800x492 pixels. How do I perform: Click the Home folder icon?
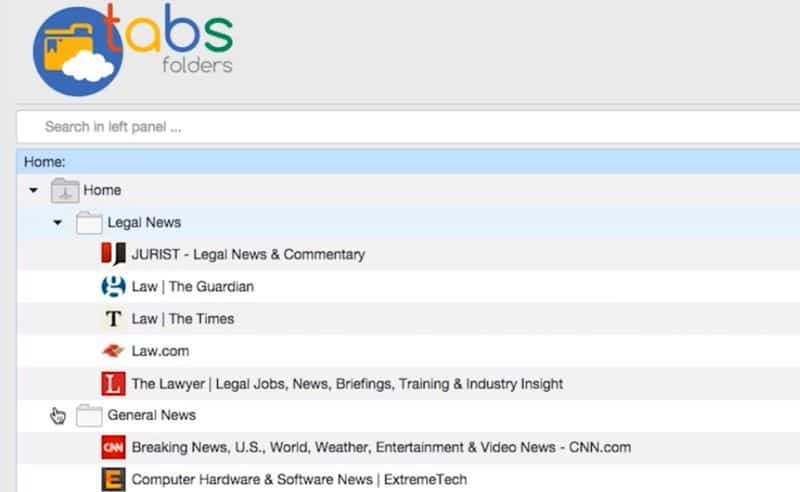[65, 190]
